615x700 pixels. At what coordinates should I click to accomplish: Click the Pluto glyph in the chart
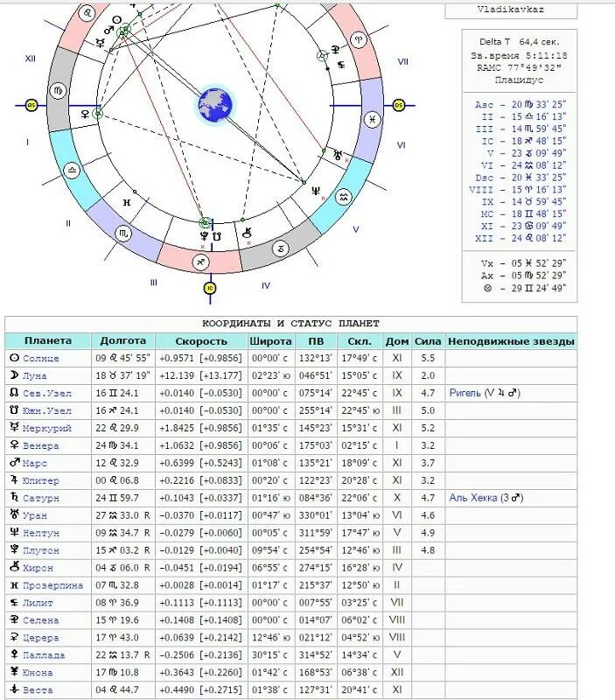tap(205, 235)
